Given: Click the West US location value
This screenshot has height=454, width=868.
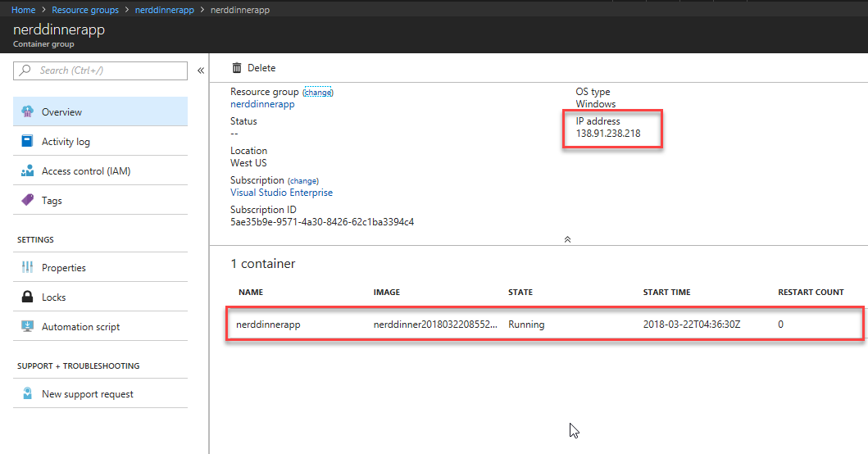Looking at the screenshot, I should tap(248, 163).
